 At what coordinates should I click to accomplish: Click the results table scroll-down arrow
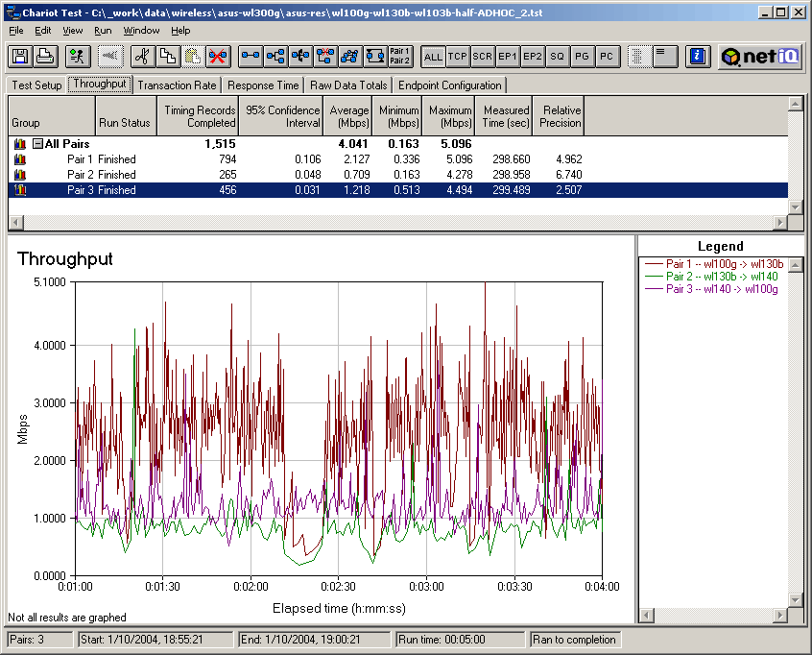(795, 206)
